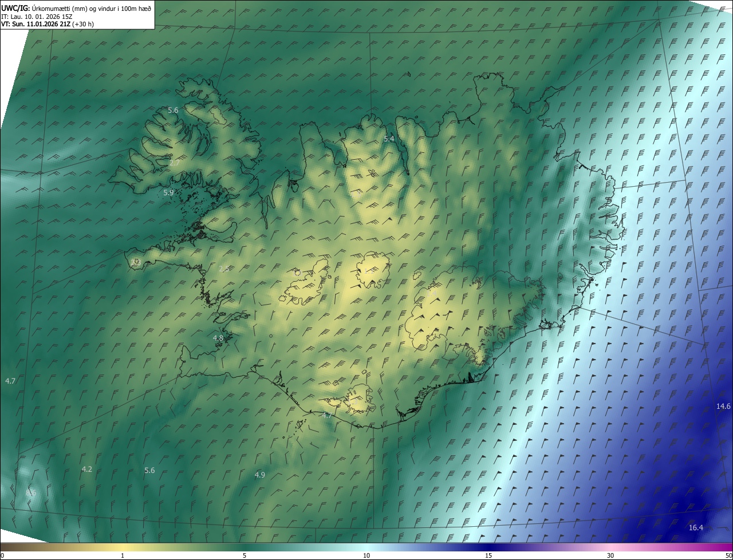733x560 pixels.
Task: Click the 5.6 value north of the Westfjords
Action: (x=173, y=110)
